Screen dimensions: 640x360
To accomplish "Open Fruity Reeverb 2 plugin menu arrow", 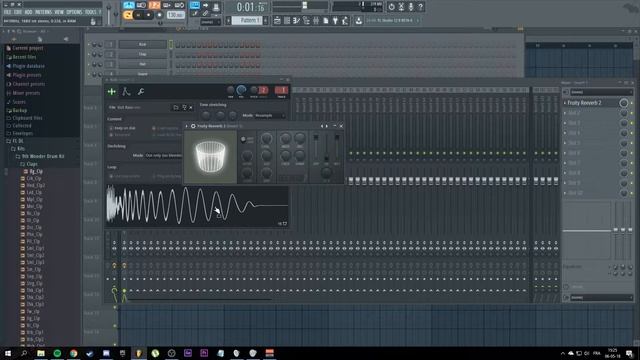I will (x=187, y=126).
